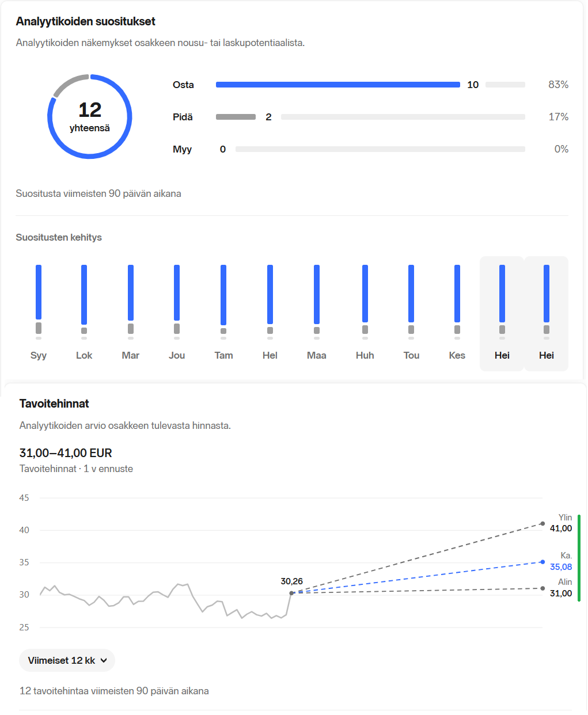
Task: Click the Ylin 41,00 target point
Action: (543, 523)
